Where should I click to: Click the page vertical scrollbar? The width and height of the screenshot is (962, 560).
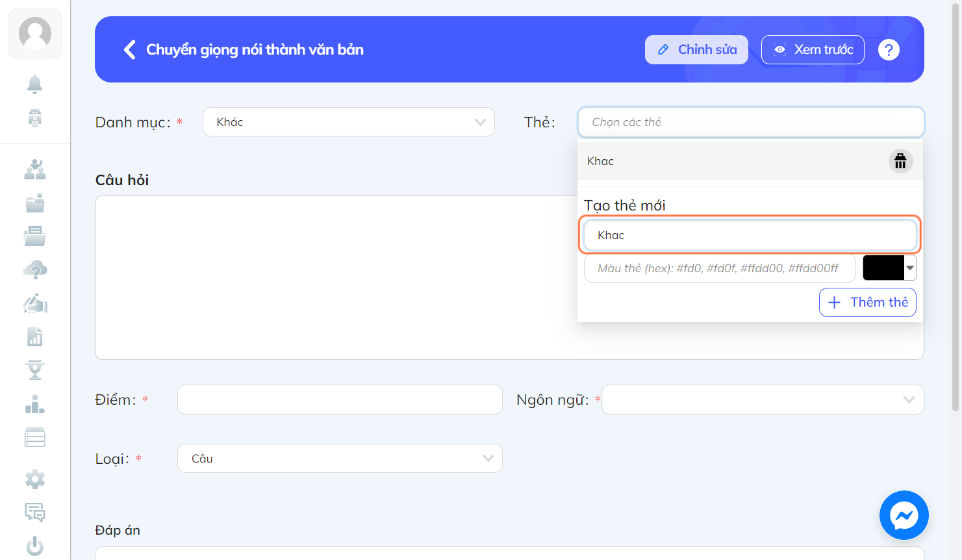pos(956,208)
